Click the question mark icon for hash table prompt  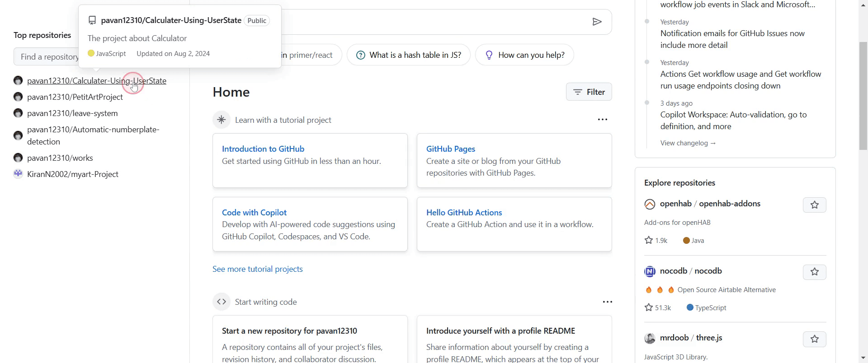click(360, 55)
